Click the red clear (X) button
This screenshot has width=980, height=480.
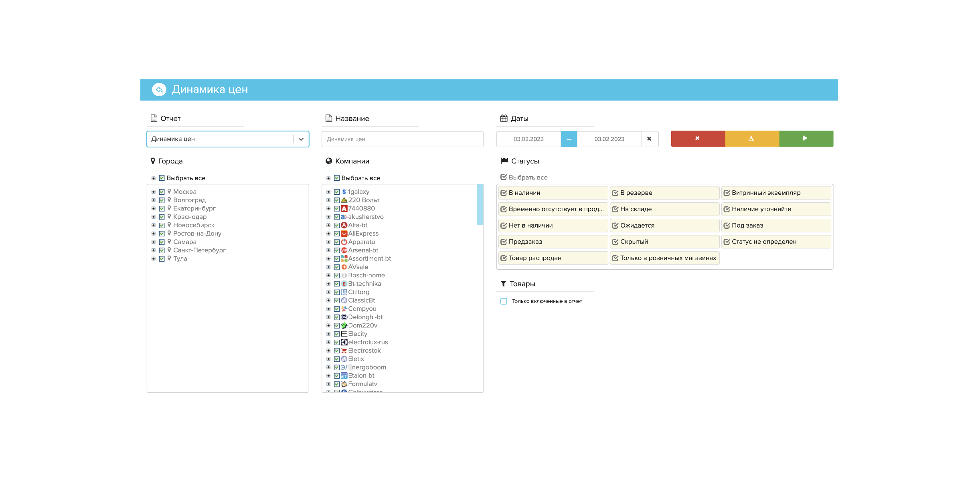[x=698, y=139]
